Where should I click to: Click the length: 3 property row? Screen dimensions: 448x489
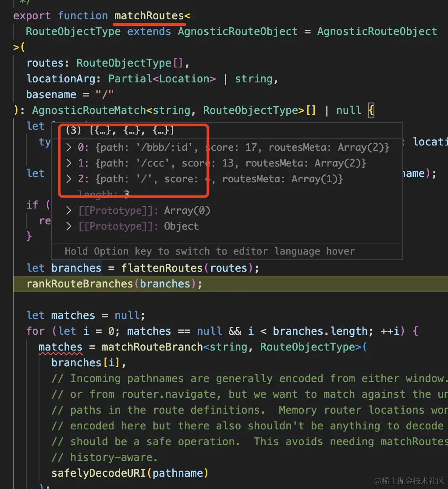(x=103, y=195)
